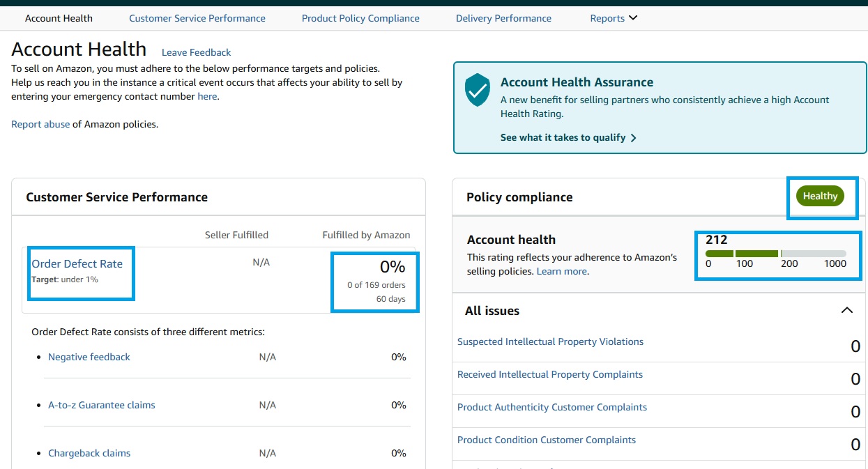Click the 0 count for Product Condition Customer Complaints
Image resolution: width=868 pixels, height=469 pixels.
[x=855, y=445]
